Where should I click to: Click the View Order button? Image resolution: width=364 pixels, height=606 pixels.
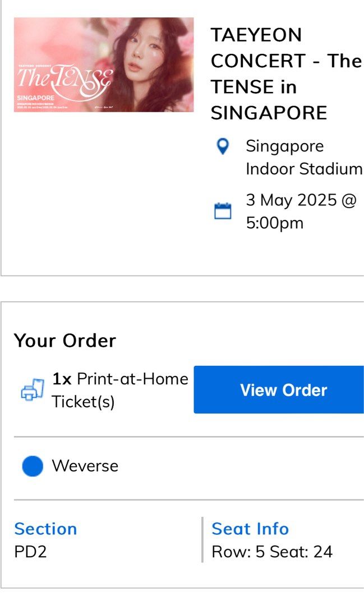pos(278,389)
